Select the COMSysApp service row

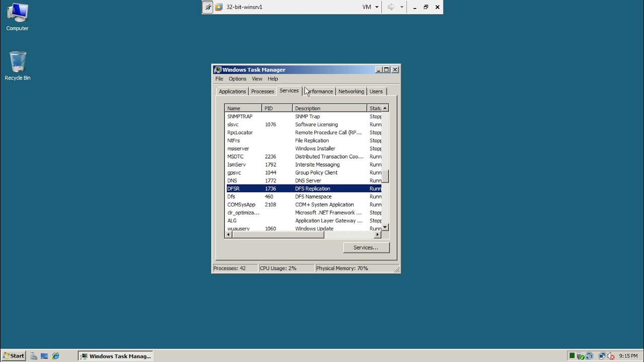coord(303,205)
